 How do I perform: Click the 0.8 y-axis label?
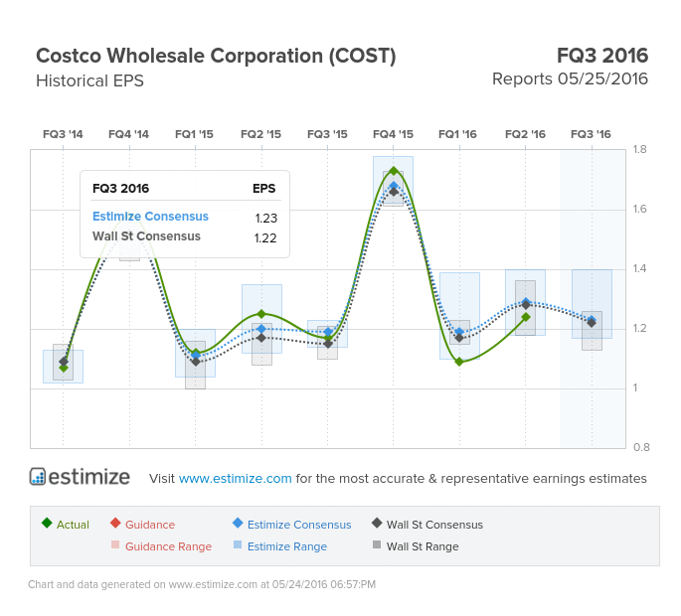pyautogui.click(x=641, y=447)
